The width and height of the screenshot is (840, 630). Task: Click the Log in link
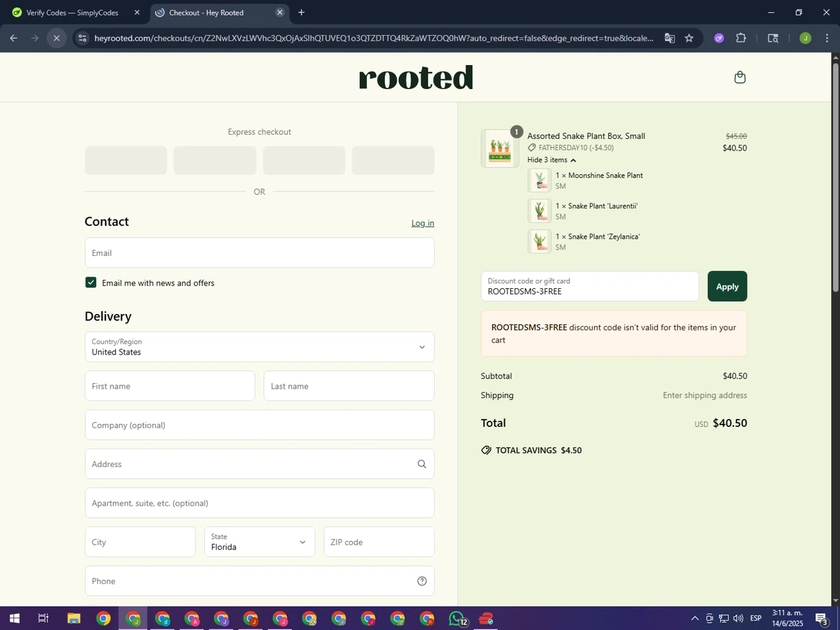(423, 223)
